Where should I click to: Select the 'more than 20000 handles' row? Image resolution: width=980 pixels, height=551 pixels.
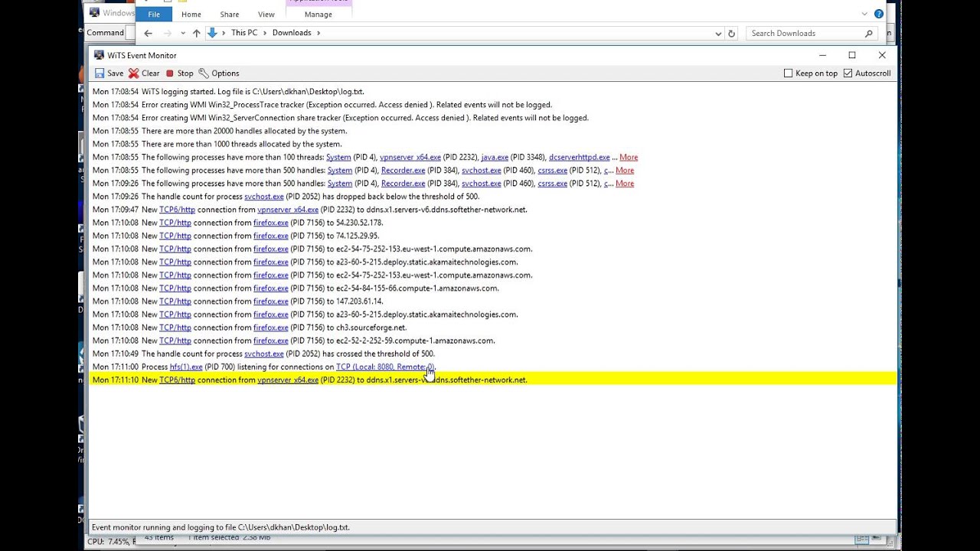(493, 131)
